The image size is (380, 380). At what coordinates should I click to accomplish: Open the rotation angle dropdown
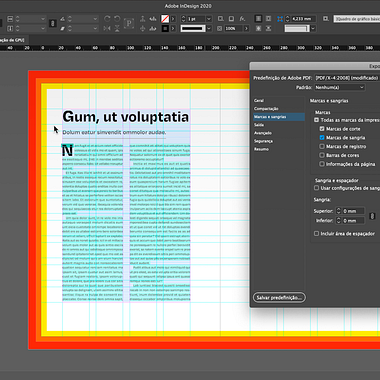click(x=96, y=19)
